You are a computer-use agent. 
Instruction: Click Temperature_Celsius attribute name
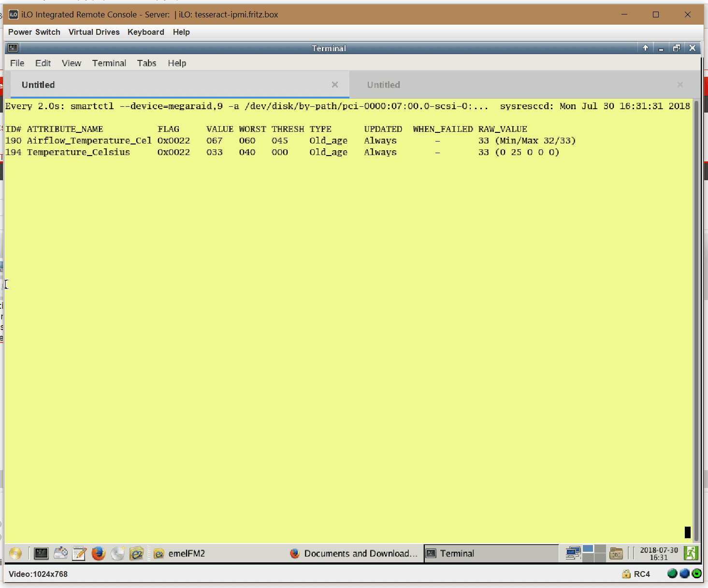78,152
